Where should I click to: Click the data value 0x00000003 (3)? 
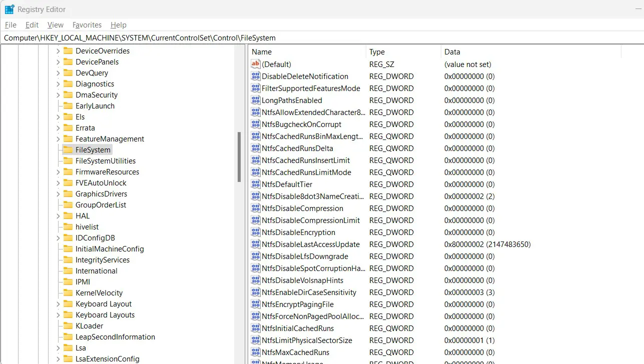coord(469,292)
